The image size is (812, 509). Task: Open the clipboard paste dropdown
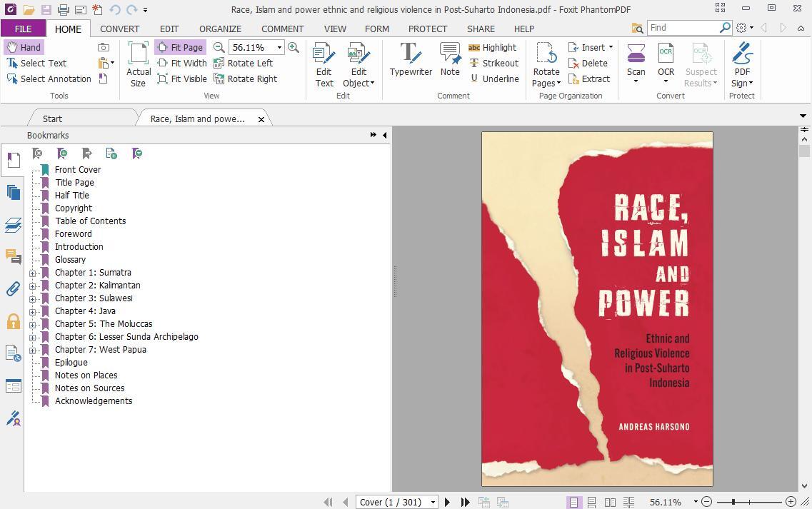coord(106,63)
